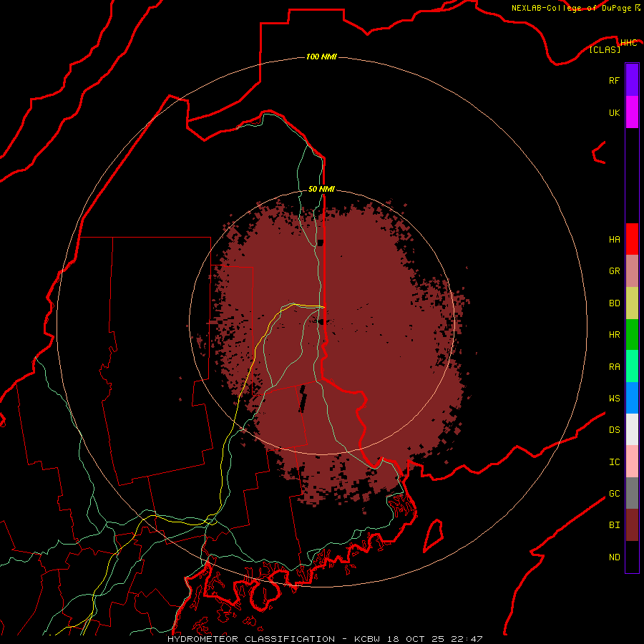This screenshot has height=644, width=644.
Task: Click the RF purple legend swatch
Action: 632,80
